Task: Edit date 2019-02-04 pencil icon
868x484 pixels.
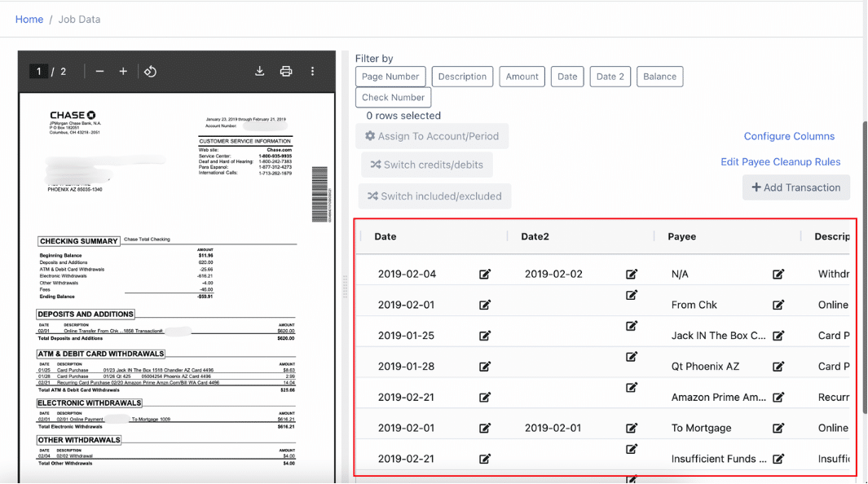Action: 485,275
